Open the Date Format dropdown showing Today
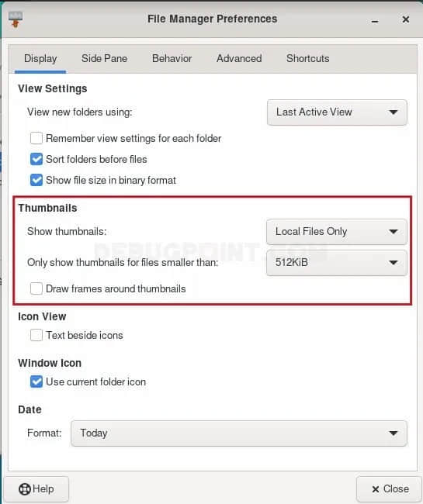The image size is (423, 504). pyautogui.click(x=239, y=433)
